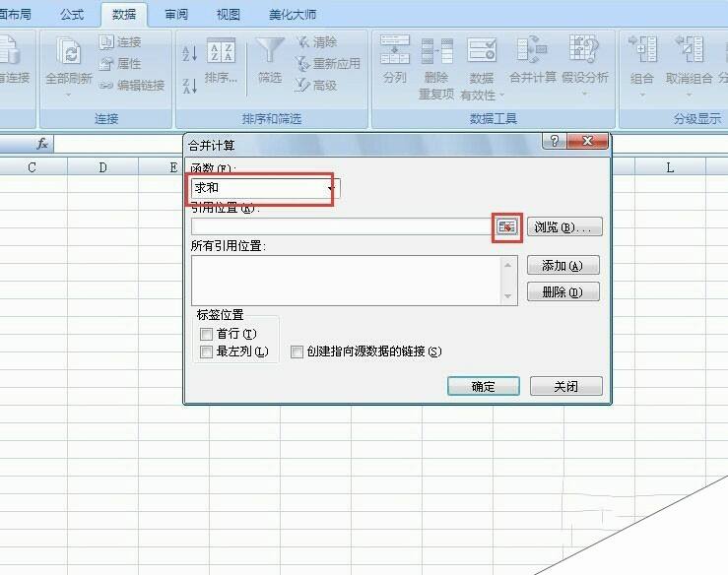This screenshot has width=728, height=575.
Task: Check the 最左列 left column checkbox
Action: pyautogui.click(x=206, y=351)
